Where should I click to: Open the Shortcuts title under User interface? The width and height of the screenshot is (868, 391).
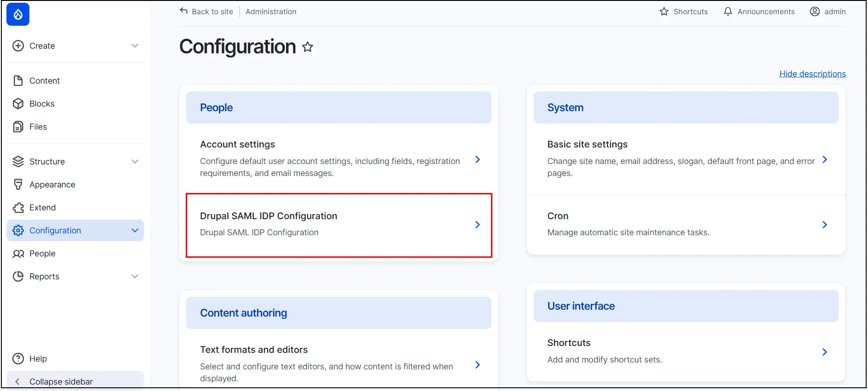[x=569, y=343]
